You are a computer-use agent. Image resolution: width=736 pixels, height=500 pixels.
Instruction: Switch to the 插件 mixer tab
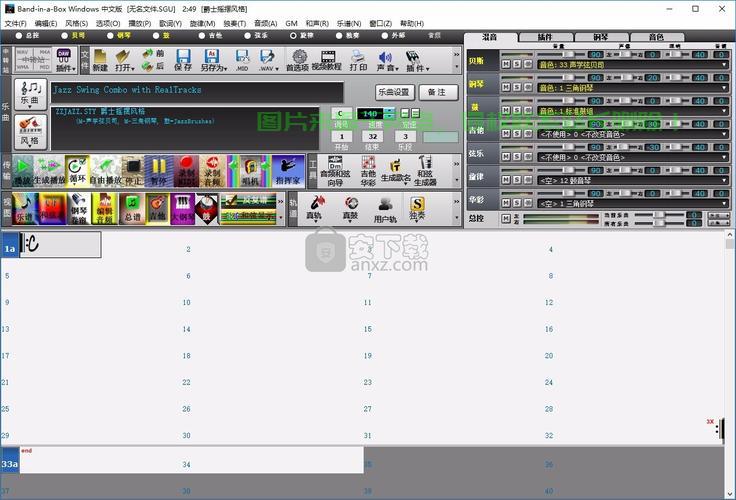(545, 37)
